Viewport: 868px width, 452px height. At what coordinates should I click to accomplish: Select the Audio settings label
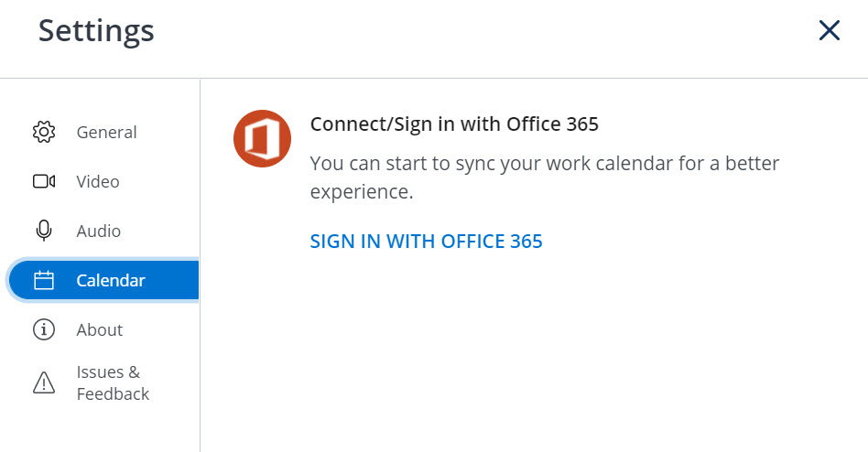pyautogui.click(x=99, y=231)
